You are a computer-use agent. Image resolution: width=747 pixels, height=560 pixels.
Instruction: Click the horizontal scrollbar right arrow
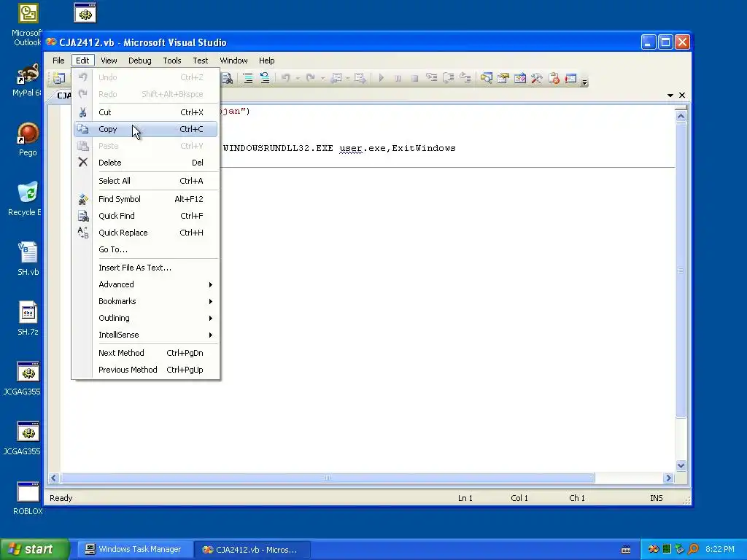click(668, 478)
